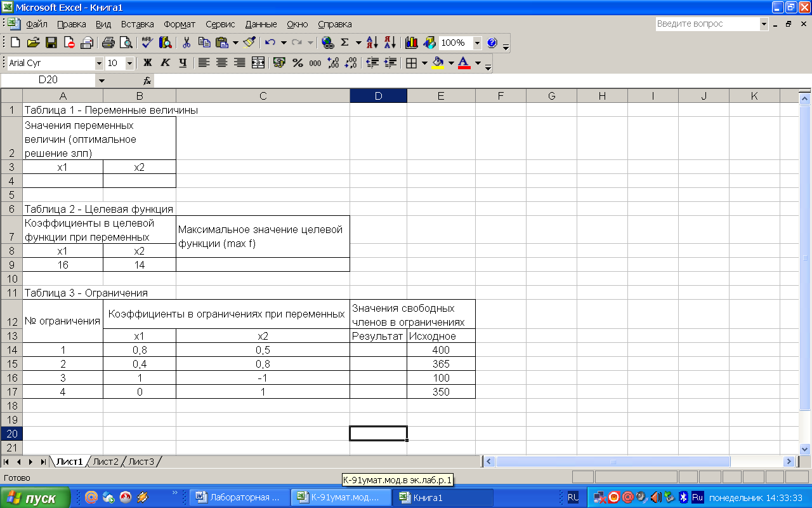Screen dimensions: 812x508
Task: Increase decimal places icon
Action: tap(332, 63)
